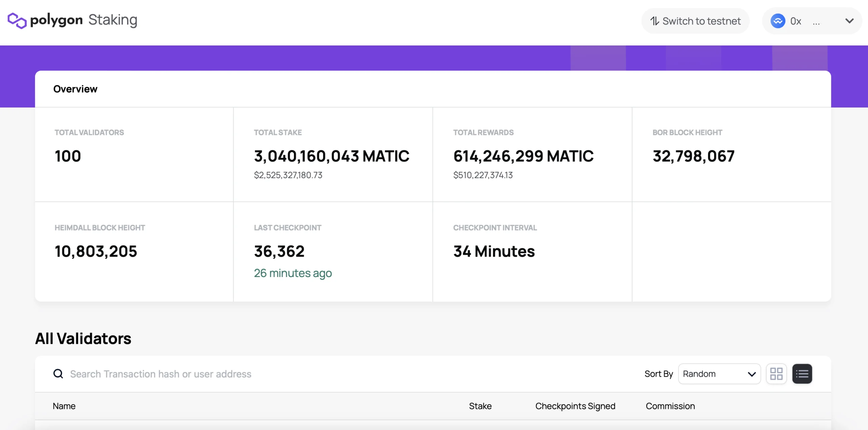Click the 26 minutes ago text

(x=293, y=273)
